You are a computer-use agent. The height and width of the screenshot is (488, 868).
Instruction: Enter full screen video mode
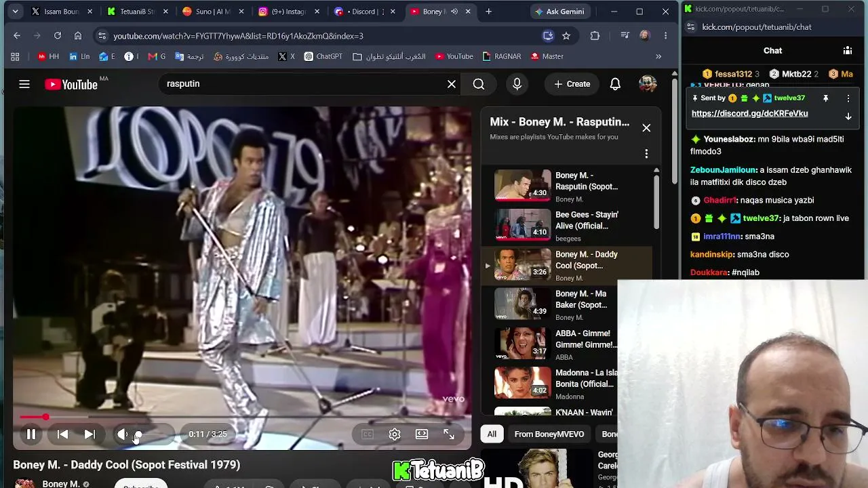pos(449,434)
